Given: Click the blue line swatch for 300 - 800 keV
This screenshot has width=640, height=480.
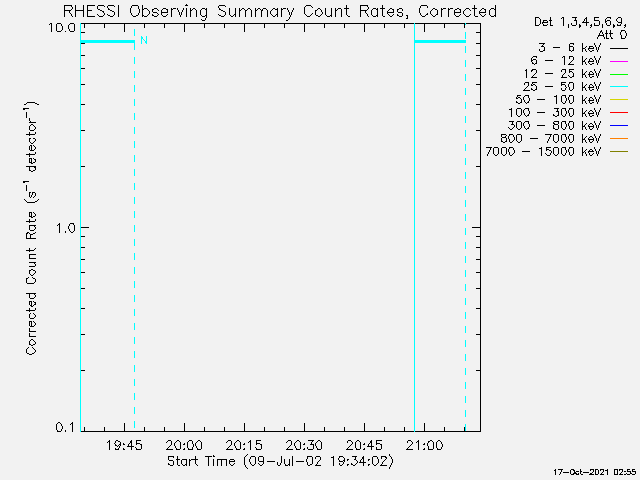Looking at the screenshot, I should tap(619, 126).
